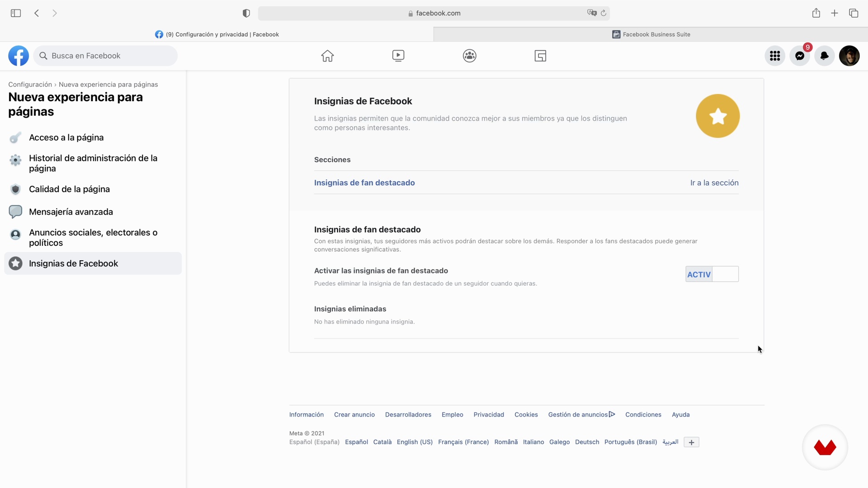Click the shield icon for Calidad de la página
This screenshot has width=868, height=488.
[x=15, y=189]
